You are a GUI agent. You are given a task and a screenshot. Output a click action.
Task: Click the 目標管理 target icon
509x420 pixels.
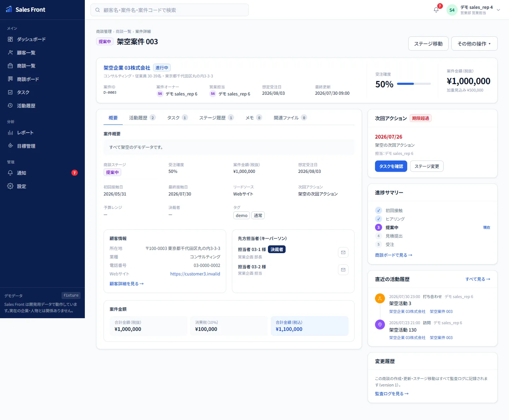[x=10, y=146]
